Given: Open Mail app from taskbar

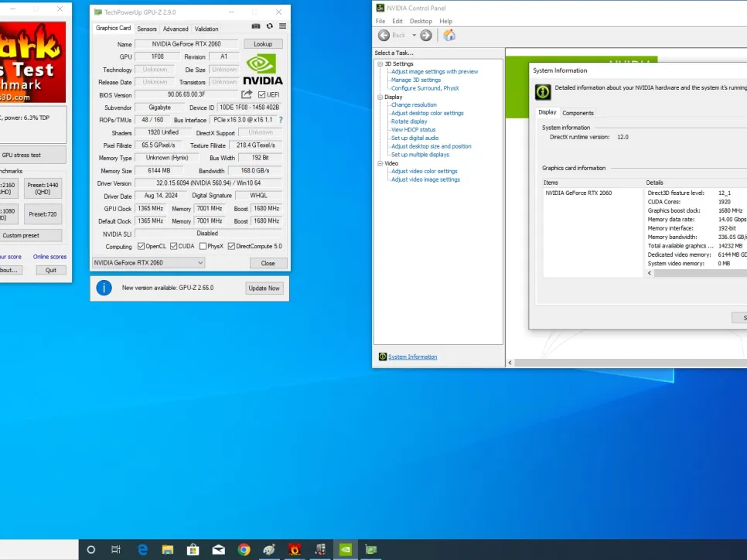Looking at the screenshot, I should (219, 549).
